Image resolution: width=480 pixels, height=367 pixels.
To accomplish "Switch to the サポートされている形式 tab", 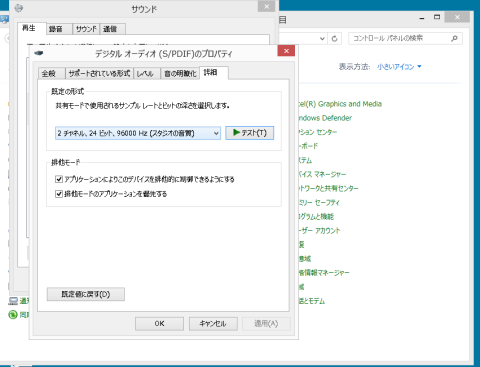I will pyautogui.click(x=99, y=73).
